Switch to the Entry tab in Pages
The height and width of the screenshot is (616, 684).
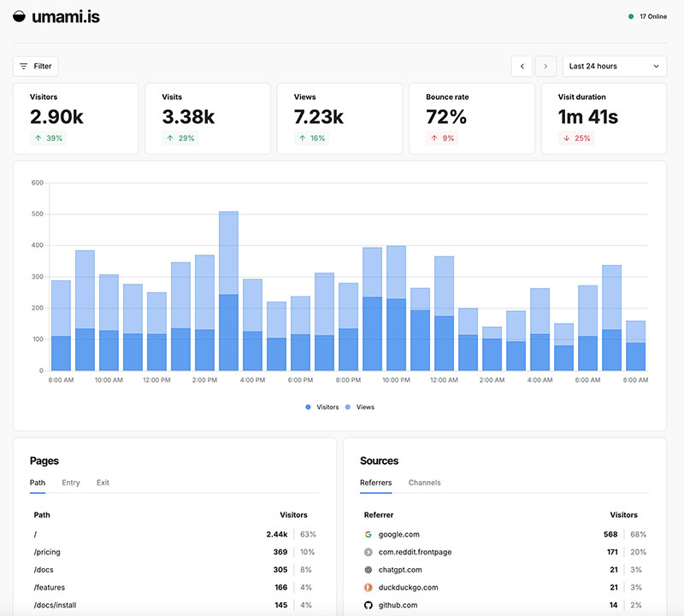(71, 482)
